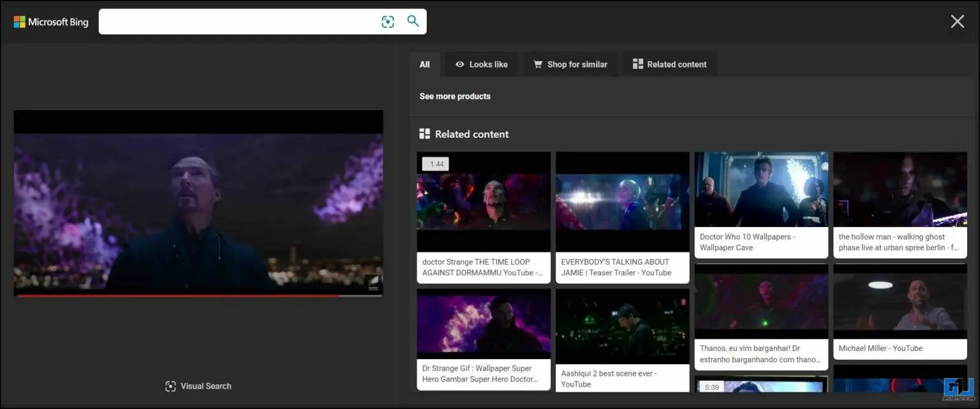
Task: Click the Microsoft Bing logo
Action: click(50, 21)
